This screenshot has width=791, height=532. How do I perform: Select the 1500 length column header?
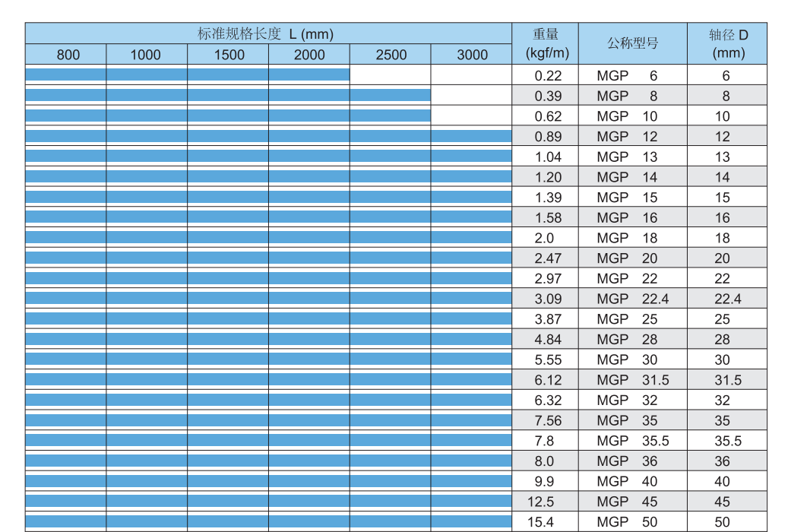click(228, 55)
